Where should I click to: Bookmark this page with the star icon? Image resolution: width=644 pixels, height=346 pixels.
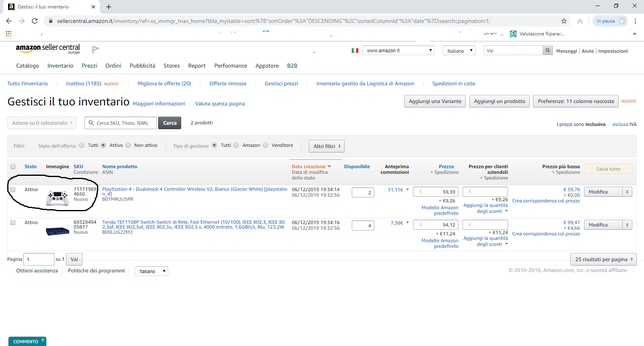coord(564,21)
